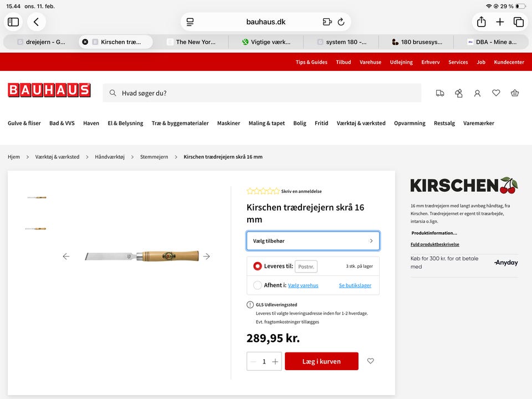Click 'Skriv en anmeldelse' link
532x399 pixels.
pyautogui.click(x=301, y=191)
